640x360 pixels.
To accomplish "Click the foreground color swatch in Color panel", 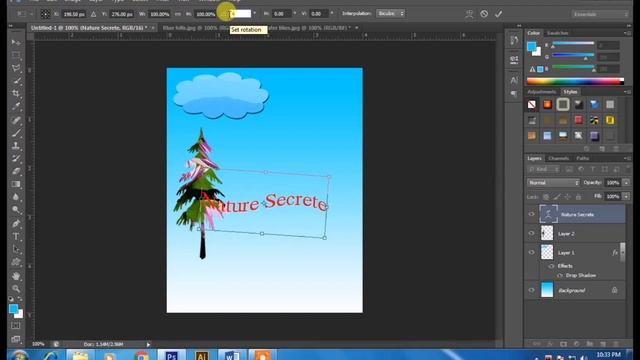I will pyautogui.click(x=531, y=47).
